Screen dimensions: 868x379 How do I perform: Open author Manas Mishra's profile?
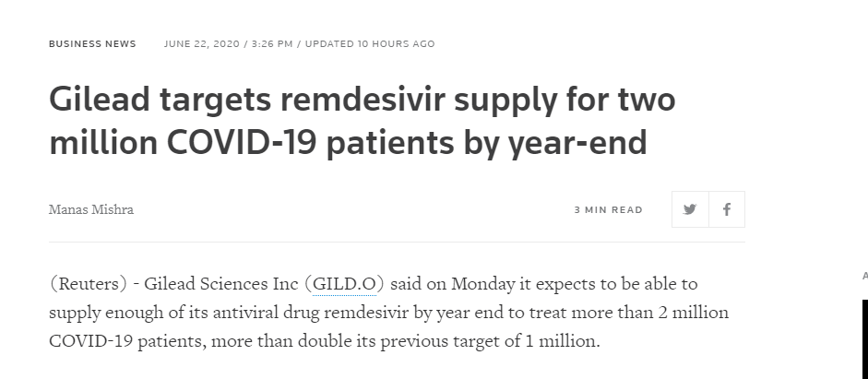tap(91, 209)
